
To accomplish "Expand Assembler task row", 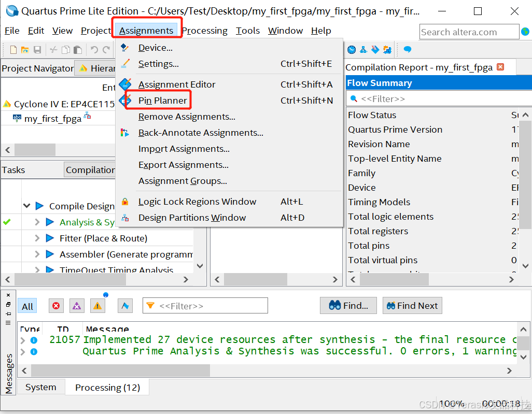I will [x=37, y=254].
